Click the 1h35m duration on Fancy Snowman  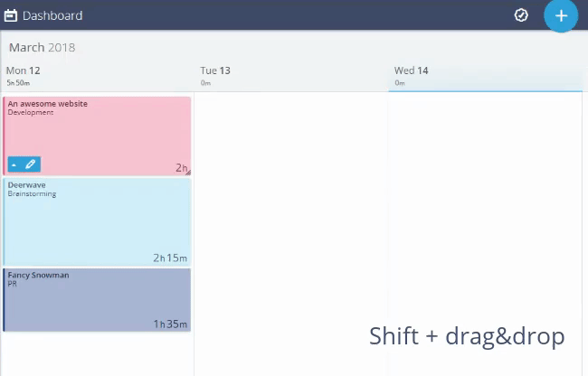[x=170, y=324]
